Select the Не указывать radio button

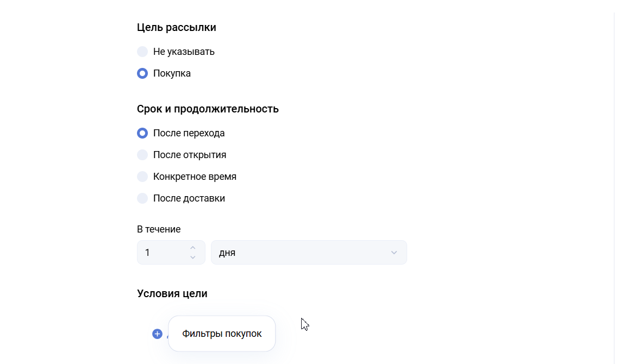(142, 52)
